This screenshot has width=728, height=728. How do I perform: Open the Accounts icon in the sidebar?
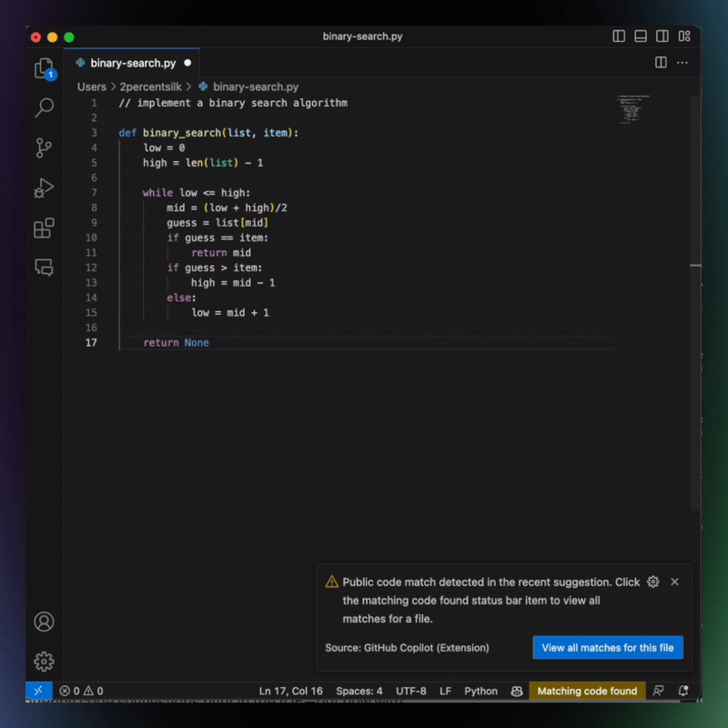pos(45,621)
